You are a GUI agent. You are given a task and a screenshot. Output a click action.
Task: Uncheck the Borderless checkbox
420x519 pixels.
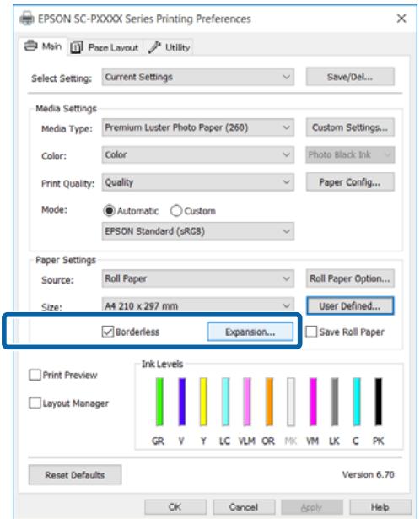coord(107,332)
